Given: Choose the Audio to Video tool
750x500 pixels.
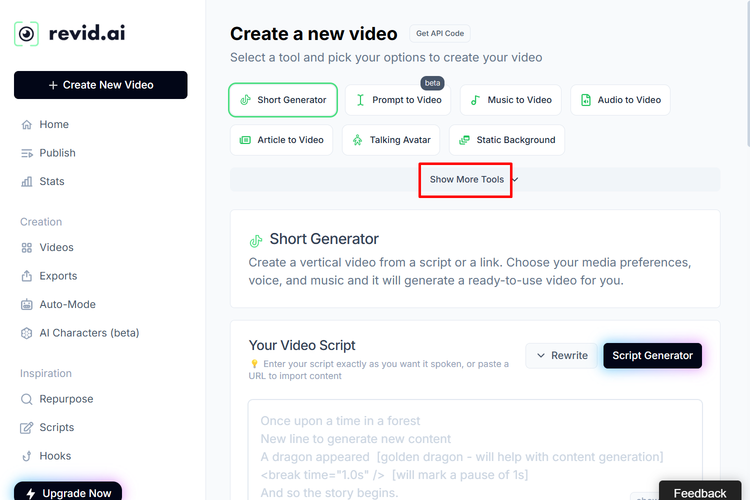Looking at the screenshot, I should [x=620, y=100].
